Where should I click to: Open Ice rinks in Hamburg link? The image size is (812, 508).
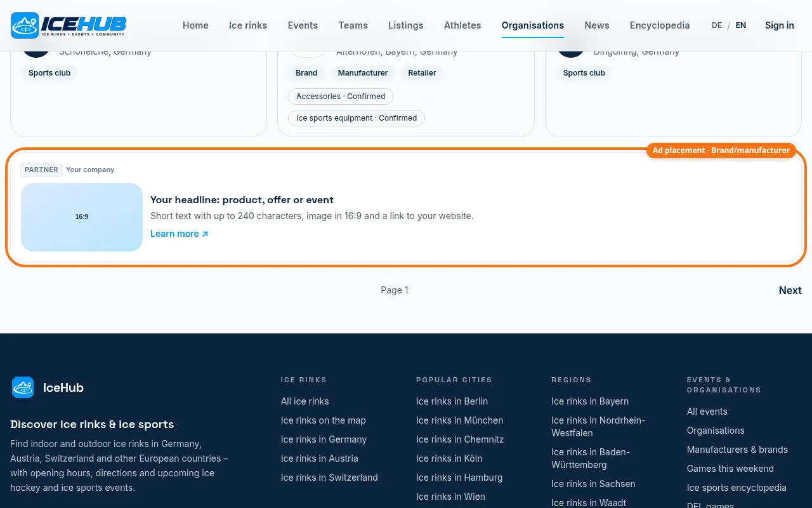459,478
